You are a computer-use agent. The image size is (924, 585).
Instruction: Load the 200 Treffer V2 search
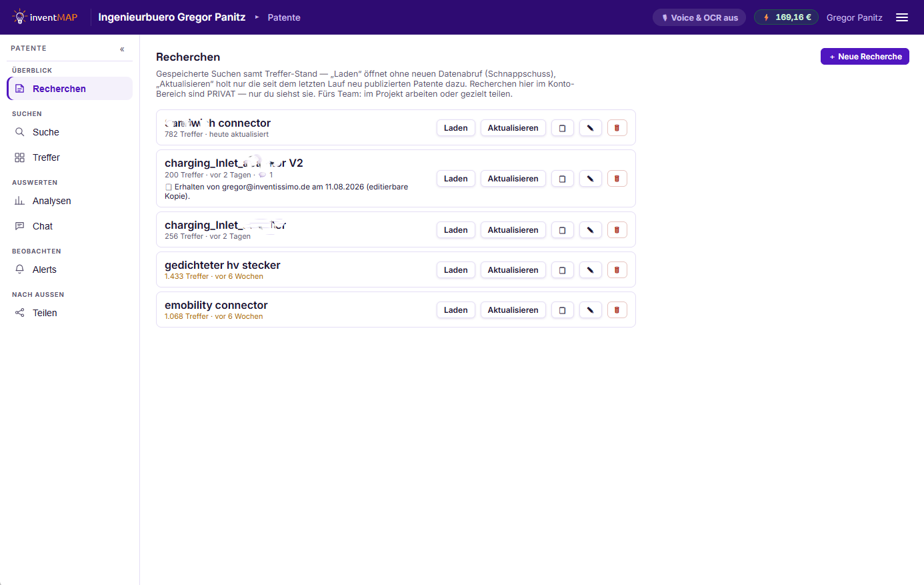click(x=456, y=179)
